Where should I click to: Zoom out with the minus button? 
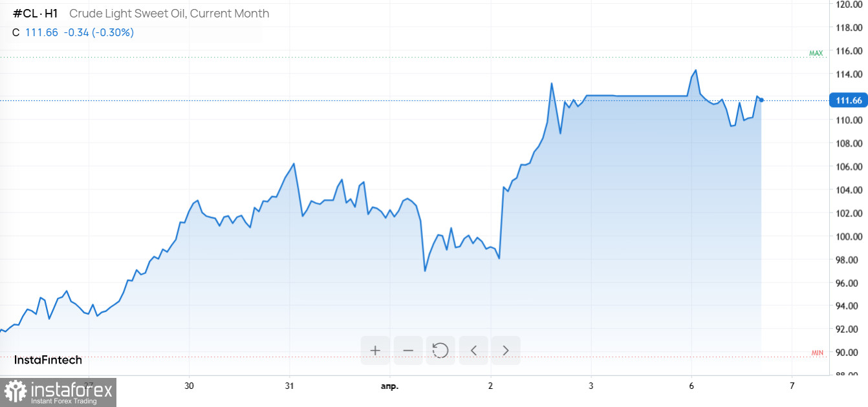tap(408, 350)
